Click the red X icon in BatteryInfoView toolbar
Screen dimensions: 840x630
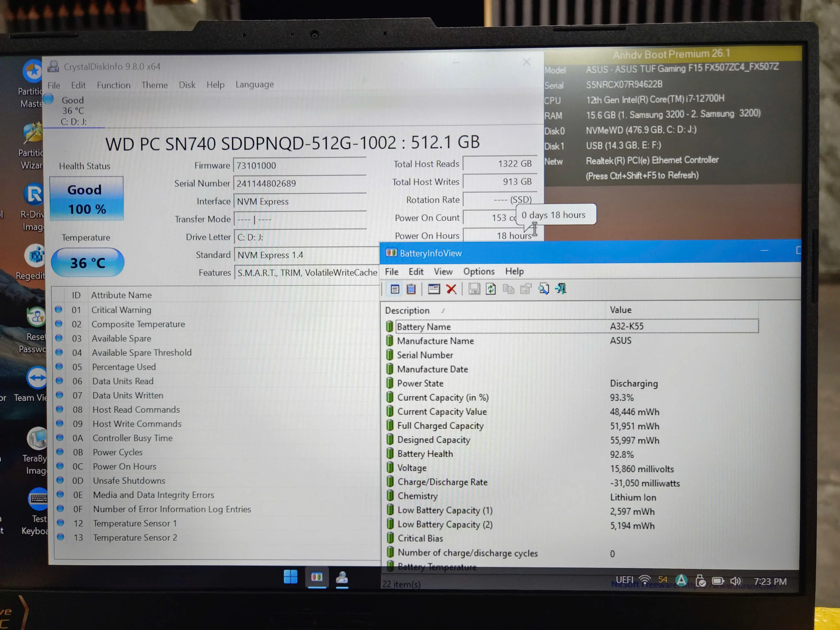(451, 289)
